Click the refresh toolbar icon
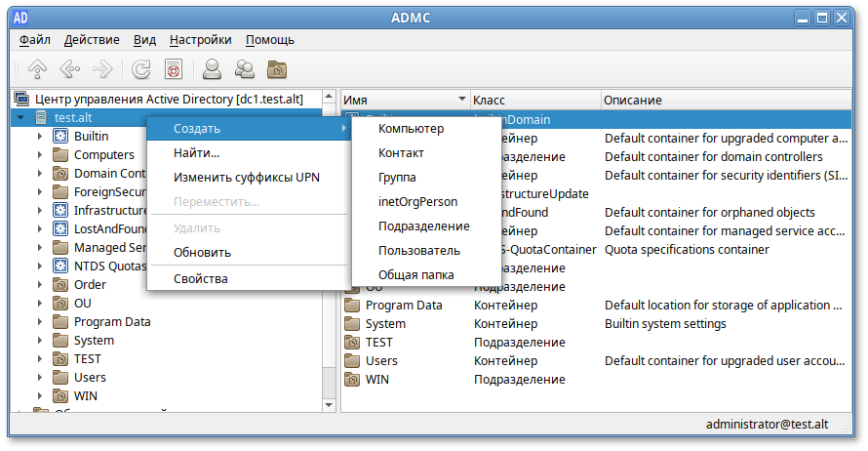The width and height of the screenshot is (868, 451). (x=141, y=69)
